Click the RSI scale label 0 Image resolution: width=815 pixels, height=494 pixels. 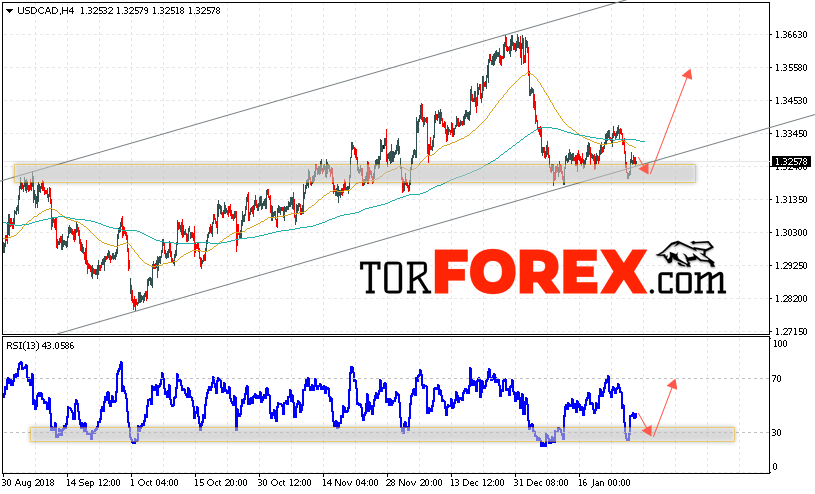[x=775, y=467]
